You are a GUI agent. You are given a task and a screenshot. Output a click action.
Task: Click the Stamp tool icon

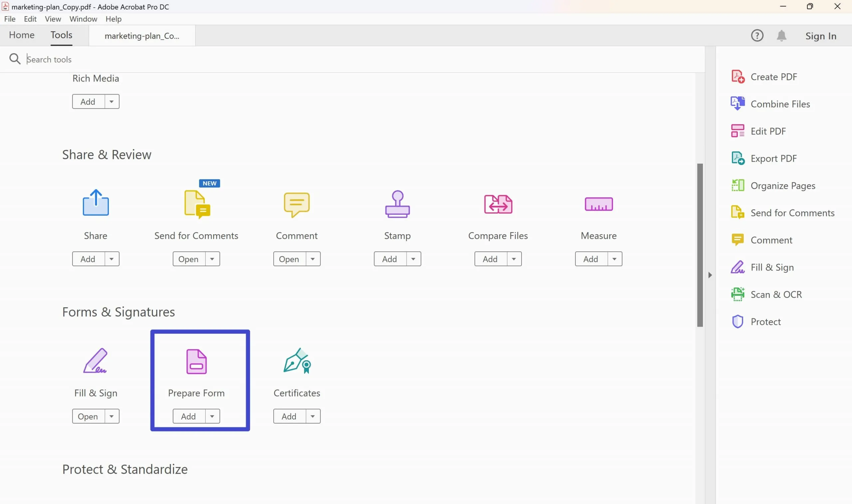[x=397, y=204]
